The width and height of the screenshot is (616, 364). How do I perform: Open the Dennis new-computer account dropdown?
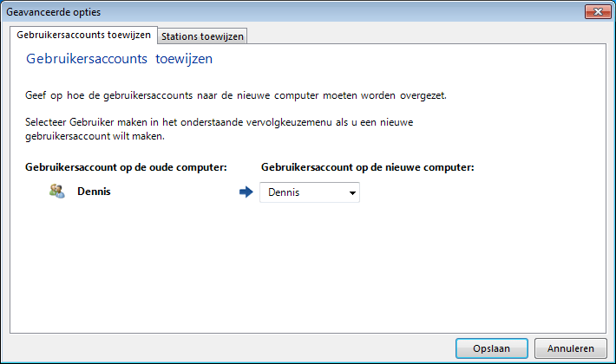(310, 192)
